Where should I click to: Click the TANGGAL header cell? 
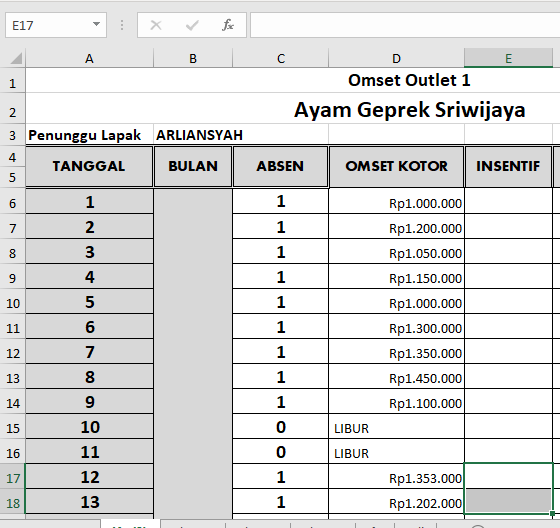(89, 166)
